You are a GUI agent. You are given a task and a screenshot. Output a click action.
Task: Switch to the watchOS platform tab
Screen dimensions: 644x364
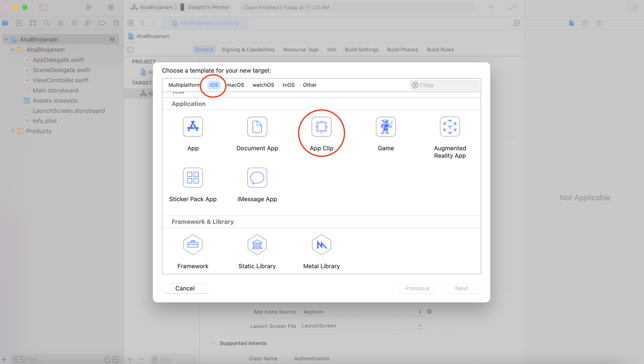263,85
